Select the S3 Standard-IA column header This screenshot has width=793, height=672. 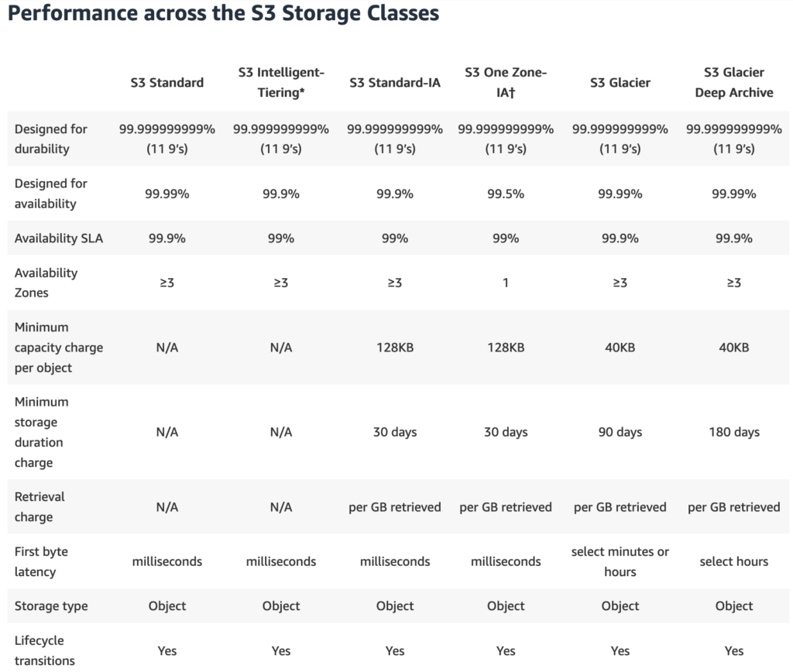395,82
